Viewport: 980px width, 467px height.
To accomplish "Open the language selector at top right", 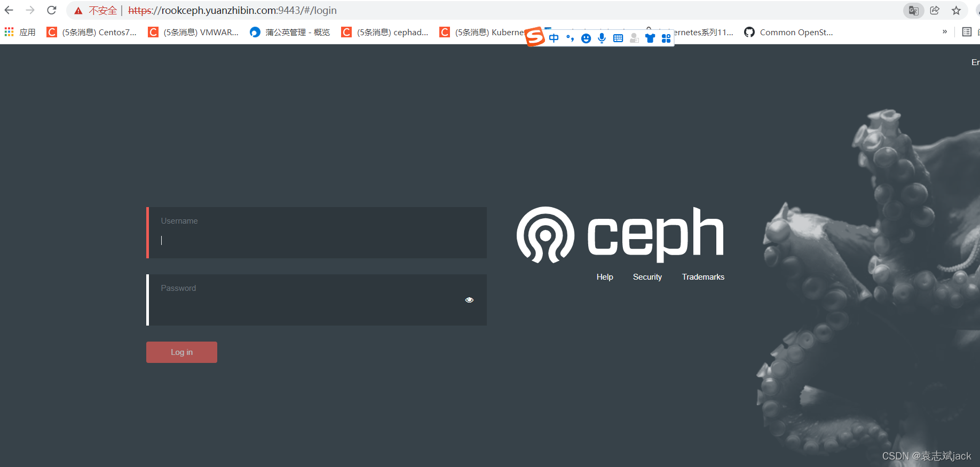I will (975, 62).
